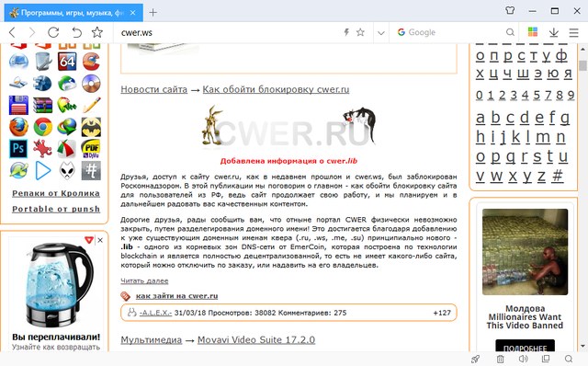
Task: Click the trash icon in status bar
Action: tap(500, 359)
